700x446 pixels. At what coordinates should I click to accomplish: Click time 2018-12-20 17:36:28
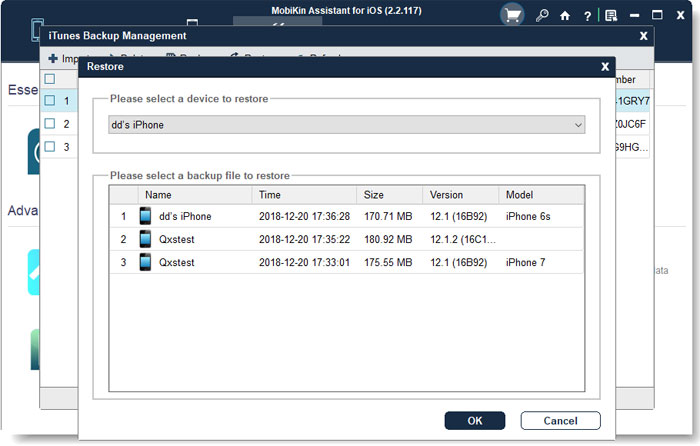(x=304, y=217)
